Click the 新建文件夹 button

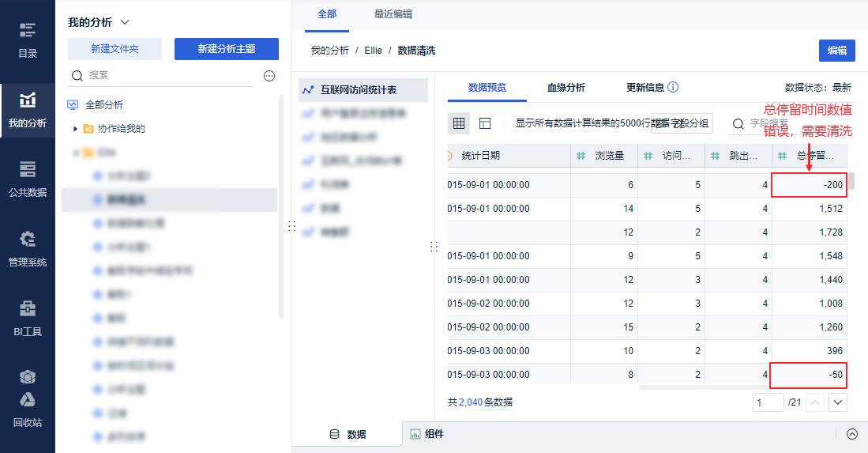point(115,49)
